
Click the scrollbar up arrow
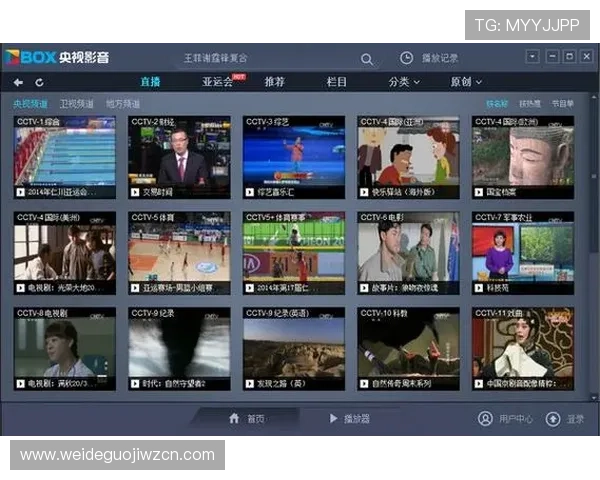[594, 97]
